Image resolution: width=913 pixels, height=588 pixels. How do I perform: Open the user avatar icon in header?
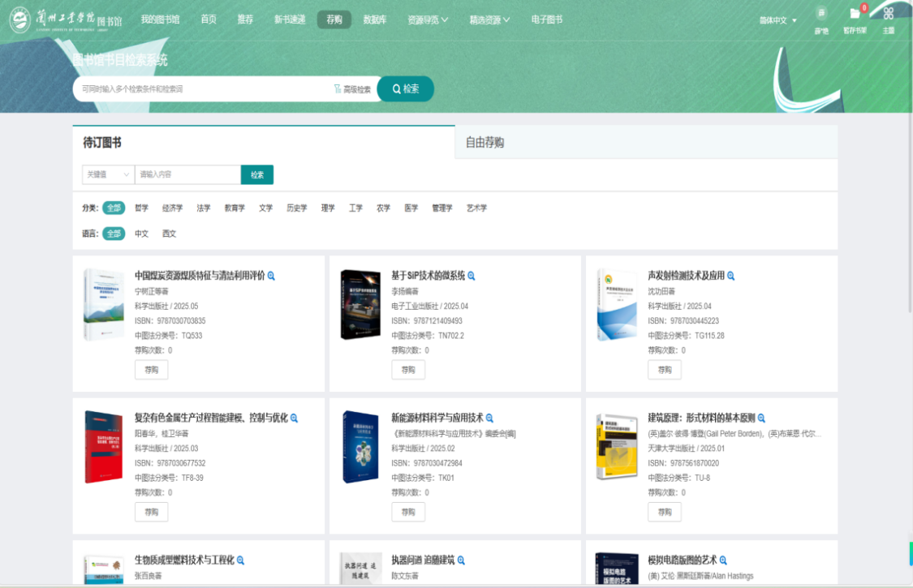(x=821, y=13)
